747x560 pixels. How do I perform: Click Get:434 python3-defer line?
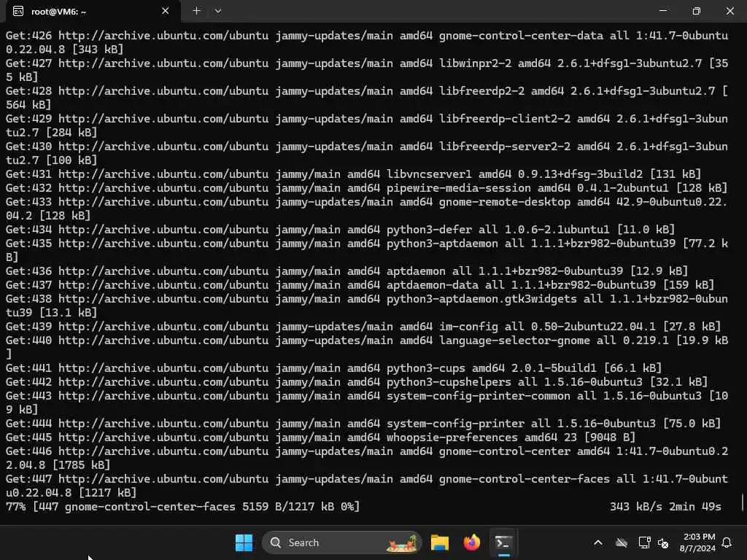point(340,230)
